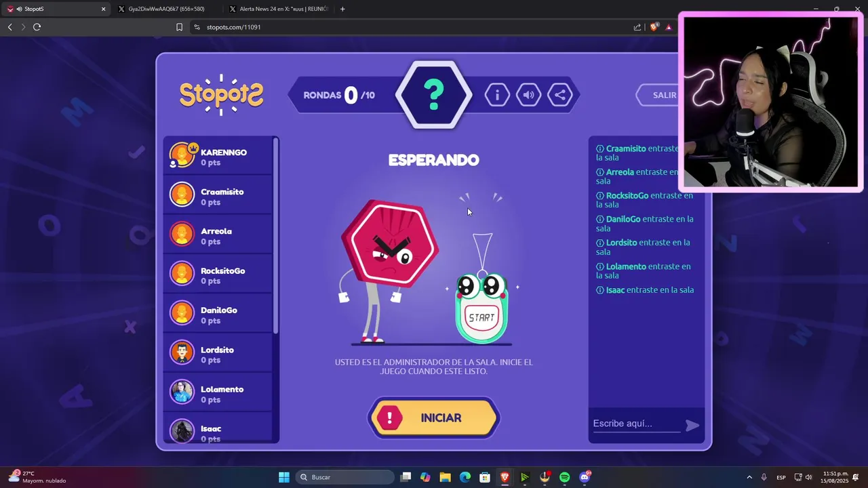The width and height of the screenshot is (868, 488).
Task: Leave the room with SALIR button
Action: pos(659,95)
